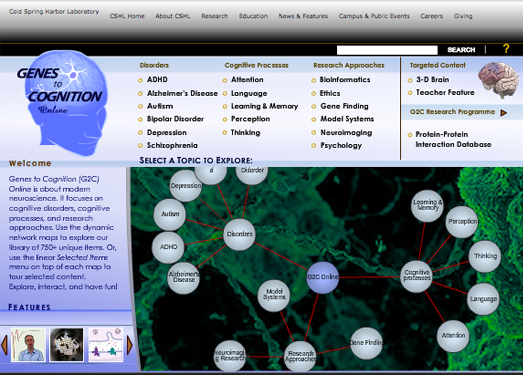This screenshot has width=523, height=375.
Task: Open the Alzheimer's Disease link
Action: (x=182, y=93)
